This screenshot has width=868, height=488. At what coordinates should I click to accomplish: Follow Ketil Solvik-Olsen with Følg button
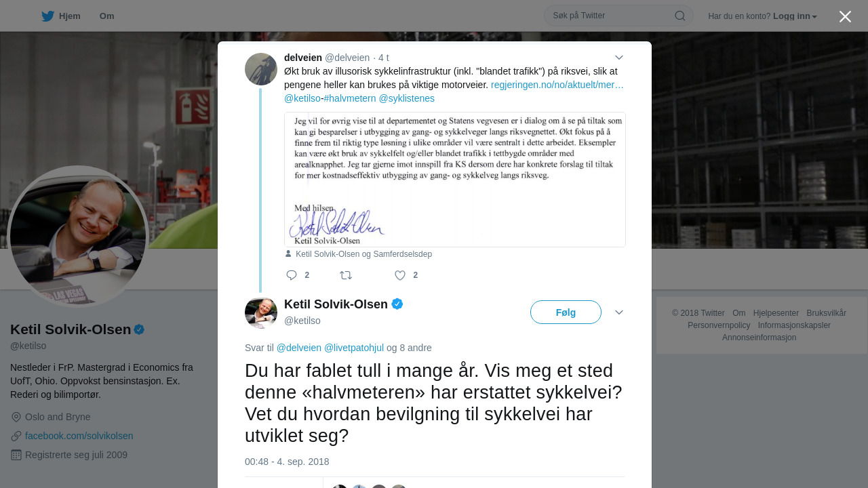(566, 312)
